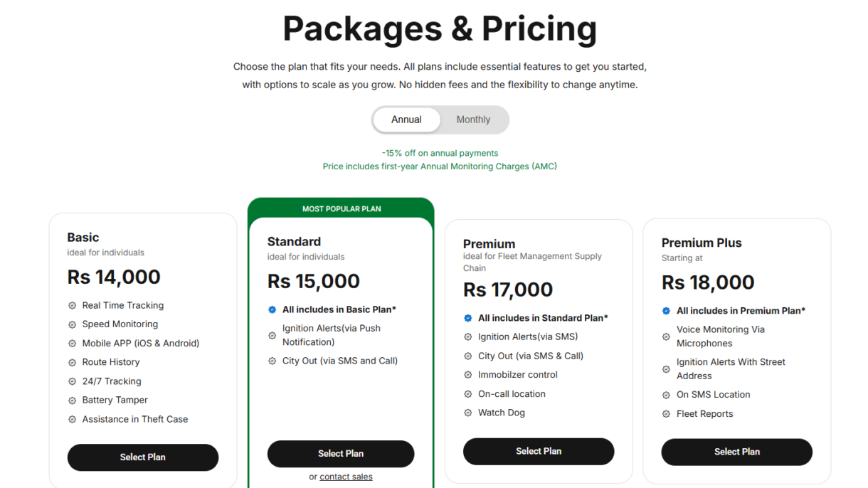
Task: Choose the Standard plan's Select Plan button
Action: pos(340,454)
